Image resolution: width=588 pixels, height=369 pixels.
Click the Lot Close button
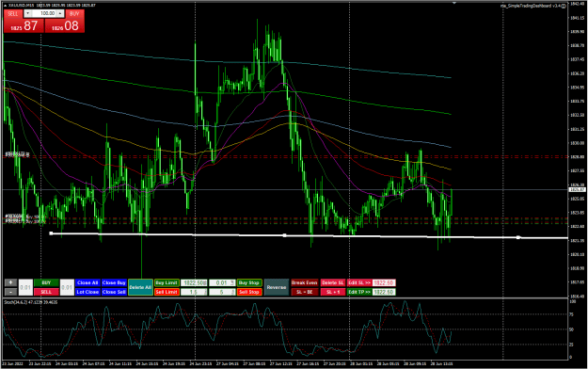click(x=87, y=292)
